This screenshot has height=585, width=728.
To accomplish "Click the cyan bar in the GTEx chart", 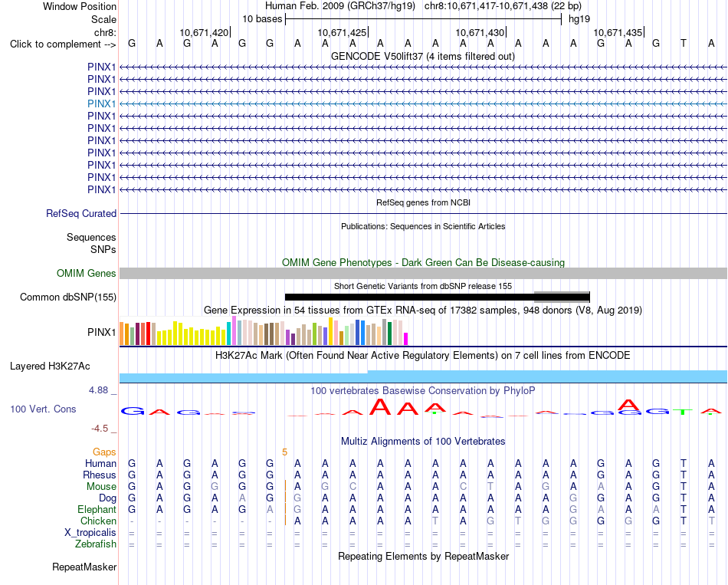I will click(x=229, y=334).
